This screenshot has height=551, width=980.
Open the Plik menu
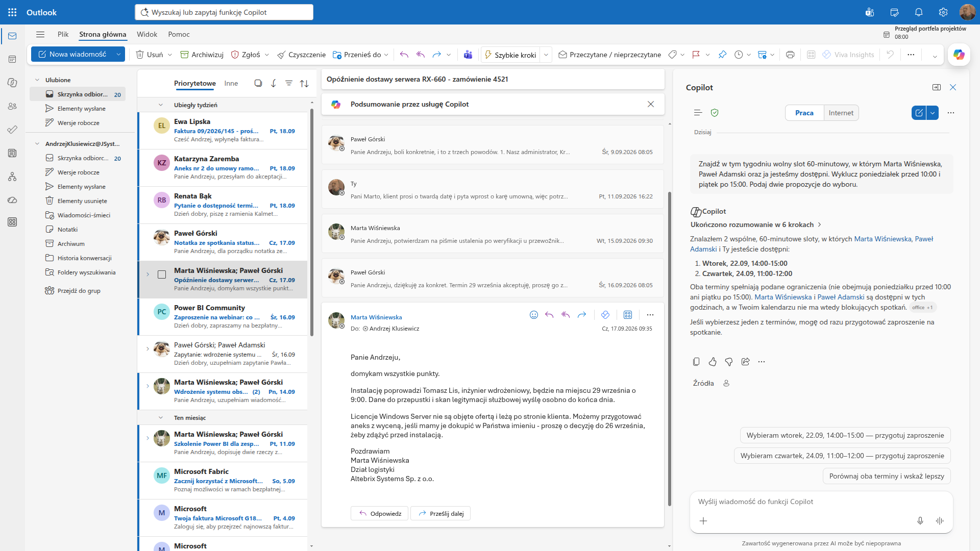[x=63, y=34]
